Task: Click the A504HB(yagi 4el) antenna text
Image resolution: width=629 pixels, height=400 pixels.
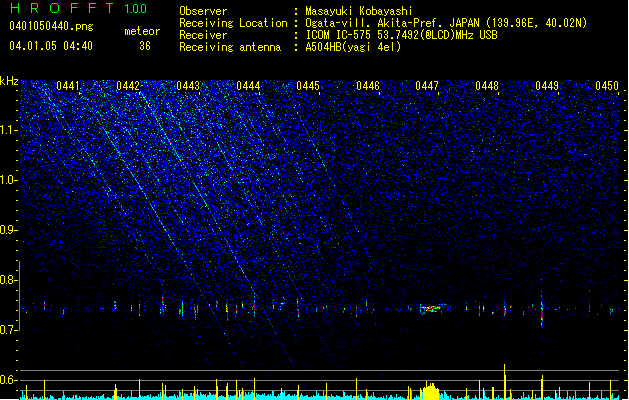Action: 353,47
